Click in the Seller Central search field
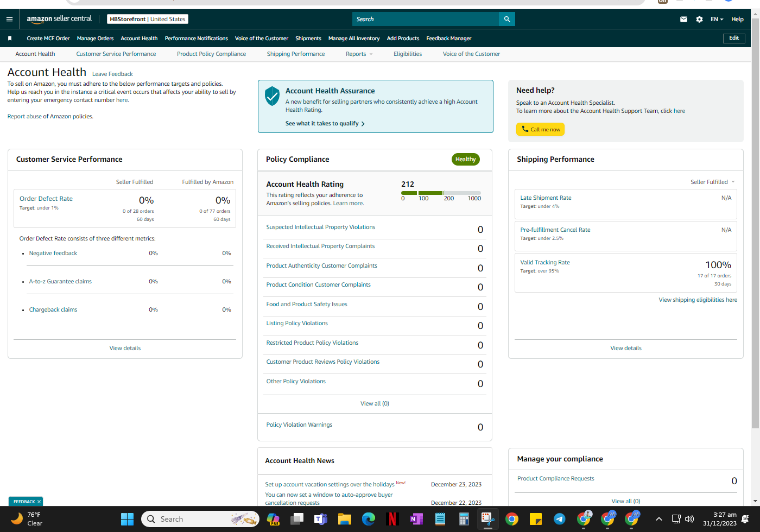The image size is (760, 532). click(426, 19)
